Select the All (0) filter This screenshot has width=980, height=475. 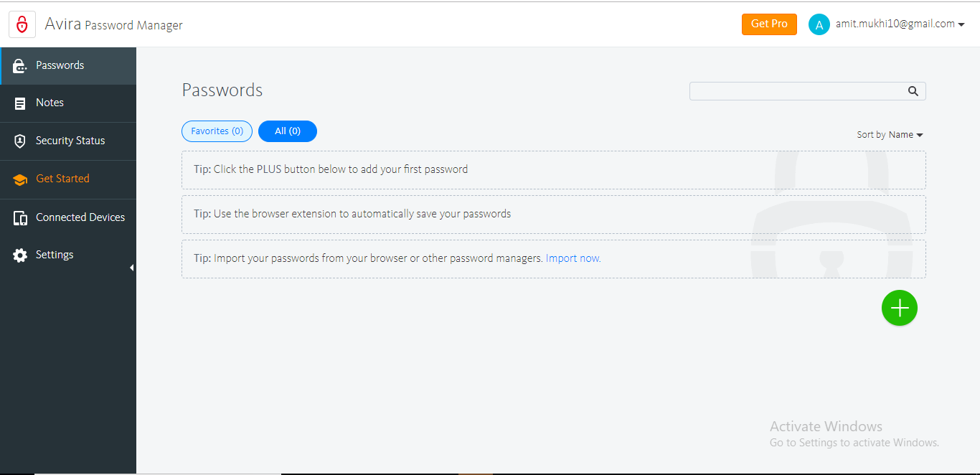(x=288, y=131)
